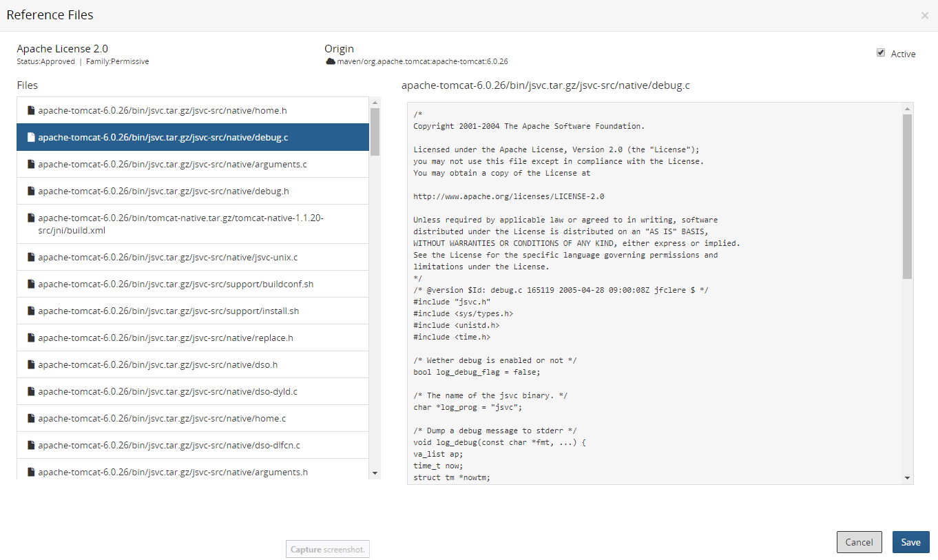Click the down arrow on the code viewer scrollbar
Viewport: 938px width, 560px height.
(908, 477)
